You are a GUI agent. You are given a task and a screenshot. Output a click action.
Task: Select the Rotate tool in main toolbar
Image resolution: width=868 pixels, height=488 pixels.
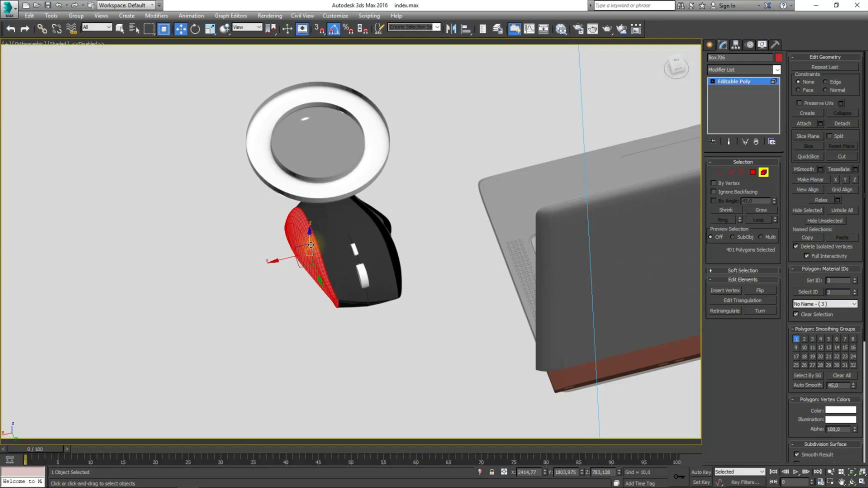pyautogui.click(x=195, y=29)
